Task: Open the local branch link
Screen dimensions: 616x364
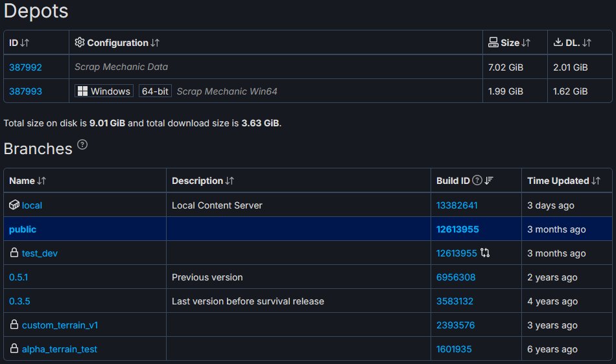Action: [32, 205]
